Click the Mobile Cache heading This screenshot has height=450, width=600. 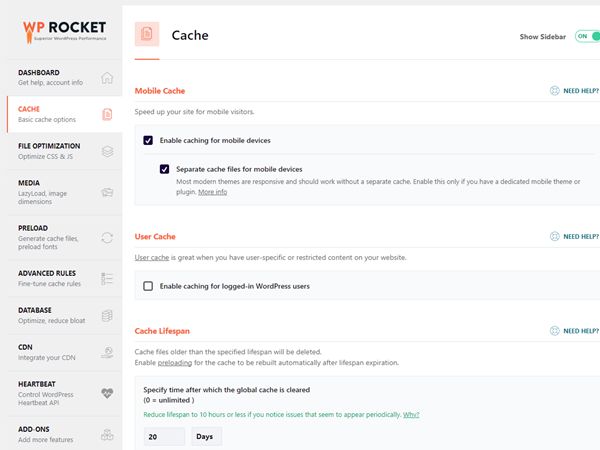tap(160, 91)
